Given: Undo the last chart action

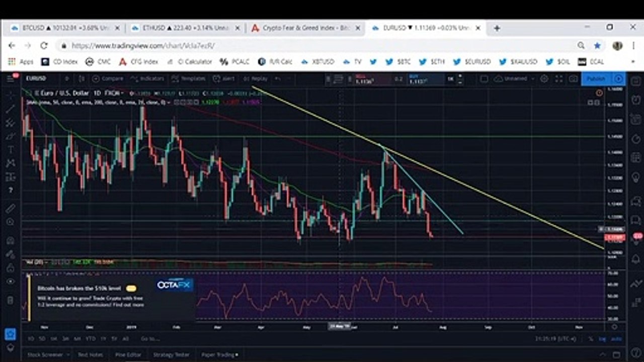Looking at the screenshot, I should [277, 78].
